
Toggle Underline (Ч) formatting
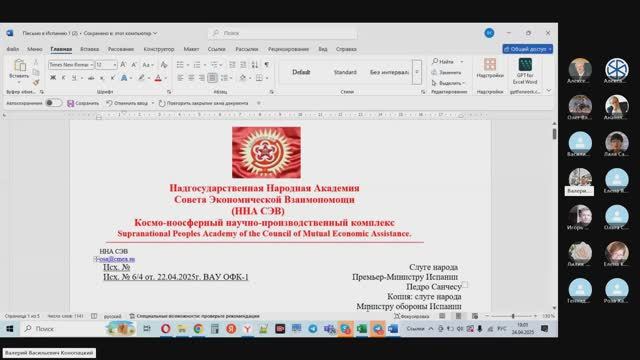pos(74,78)
